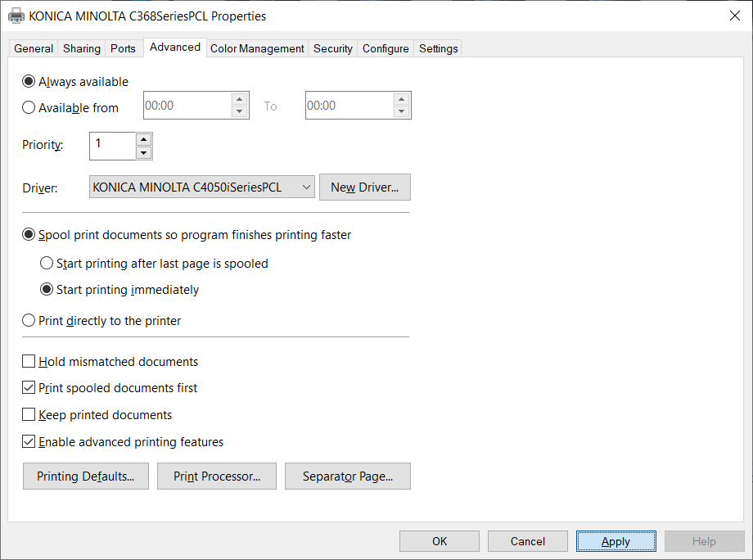The width and height of the screenshot is (753, 560).
Task: Close the Properties dialog window
Action: coord(734,16)
